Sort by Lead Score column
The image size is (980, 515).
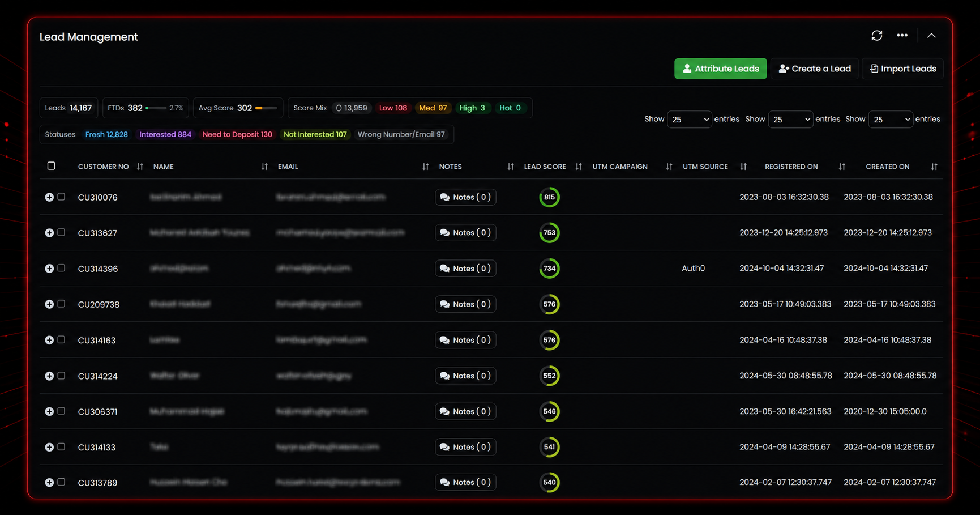(579, 167)
